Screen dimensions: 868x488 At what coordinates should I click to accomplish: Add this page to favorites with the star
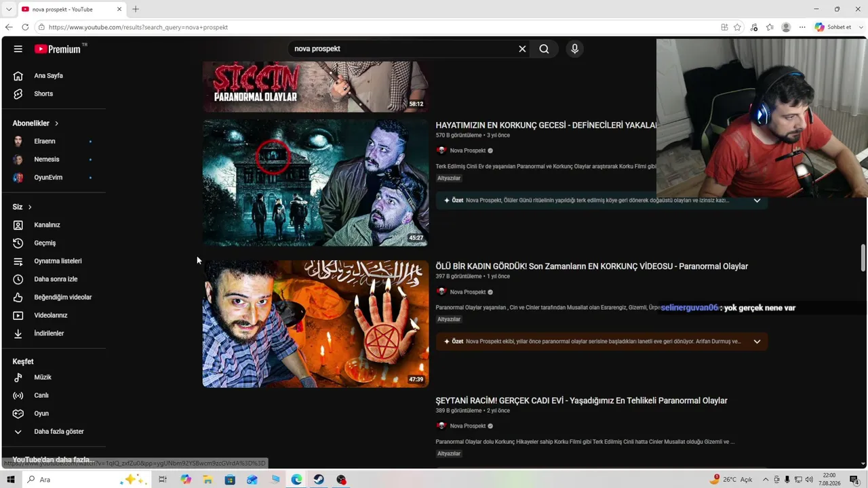tap(737, 27)
